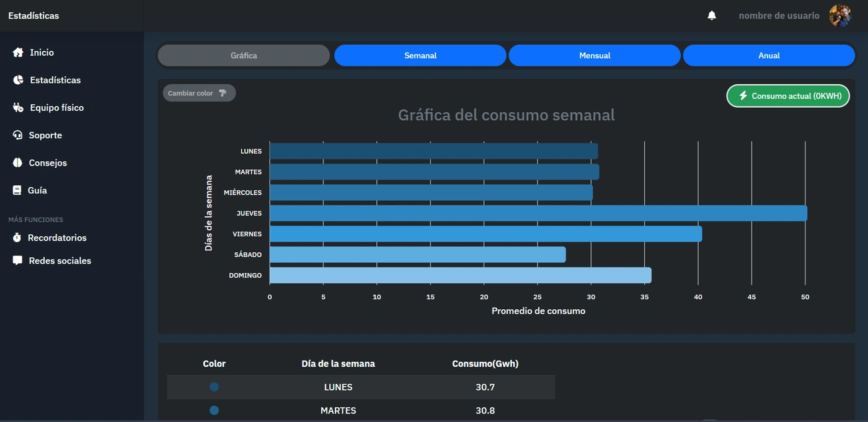Select the Gráfica tab
The height and width of the screenshot is (422, 868).
point(244,55)
